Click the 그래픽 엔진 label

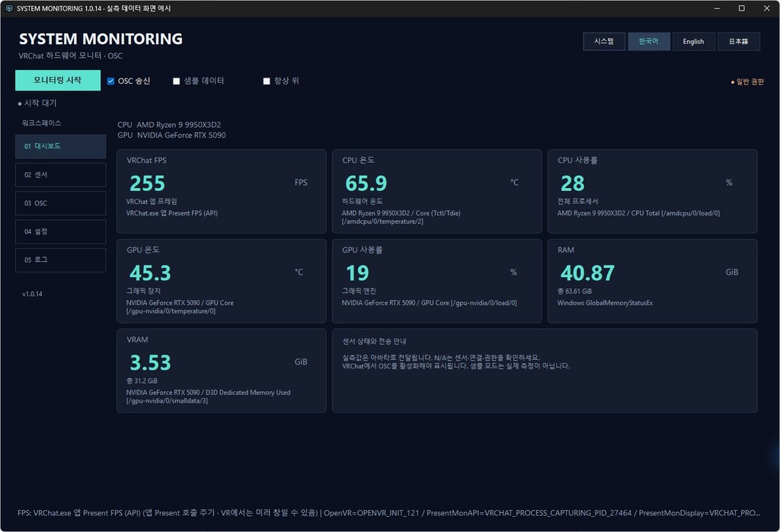(359, 291)
